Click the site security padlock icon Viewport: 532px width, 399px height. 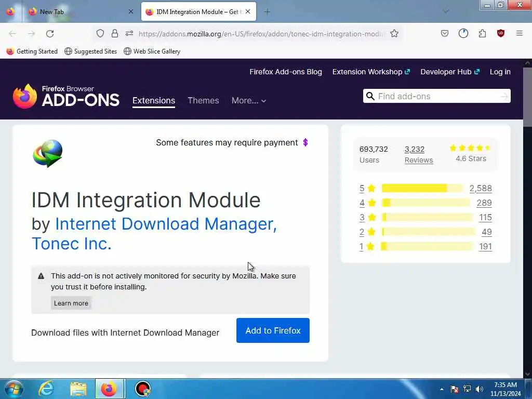click(x=115, y=33)
